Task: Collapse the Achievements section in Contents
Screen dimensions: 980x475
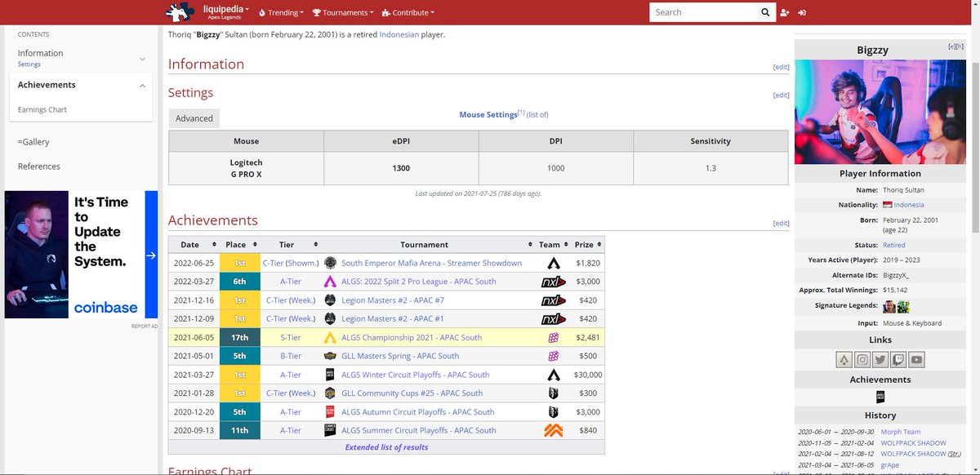Action: click(142, 84)
